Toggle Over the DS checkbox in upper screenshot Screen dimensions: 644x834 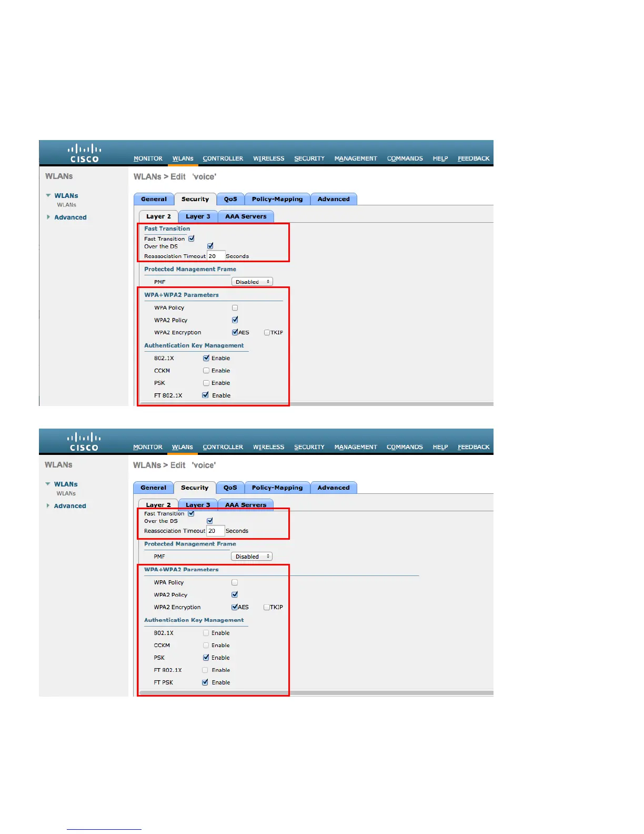click(x=210, y=246)
